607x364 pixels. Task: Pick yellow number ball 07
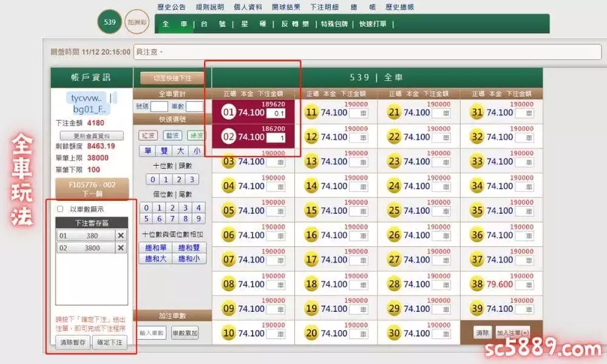coord(228,260)
